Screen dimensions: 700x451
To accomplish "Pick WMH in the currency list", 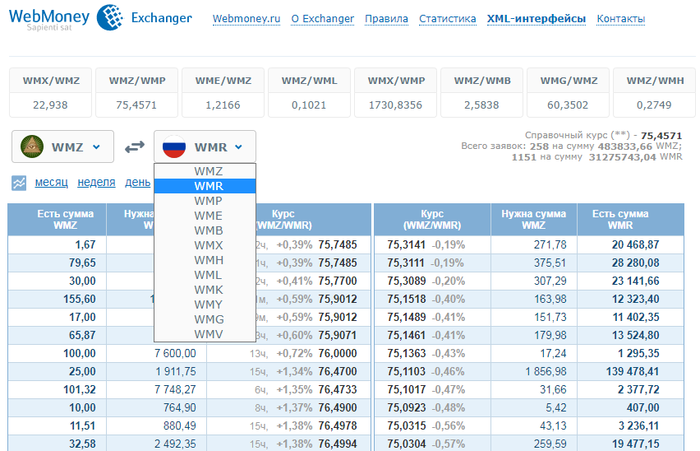I will 205,260.
